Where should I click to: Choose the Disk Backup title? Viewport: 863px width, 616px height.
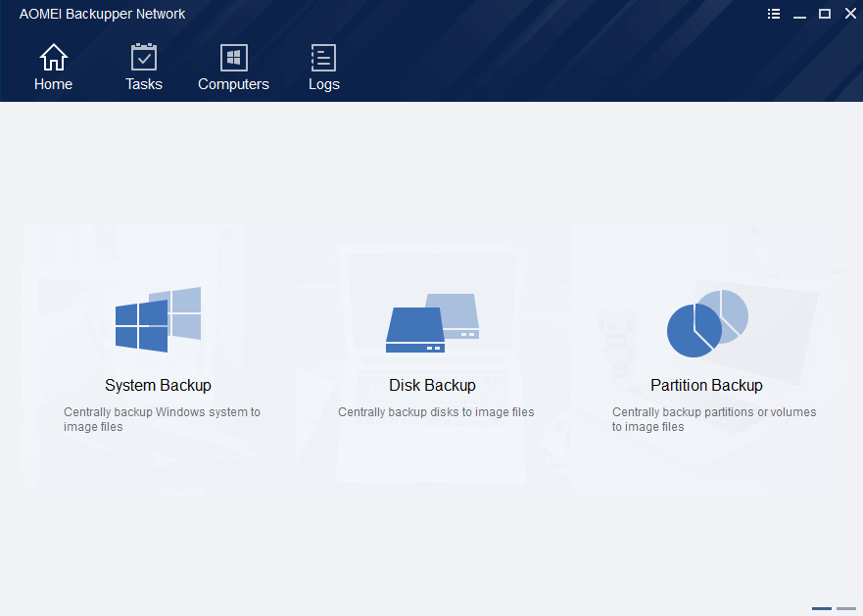(x=432, y=385)
